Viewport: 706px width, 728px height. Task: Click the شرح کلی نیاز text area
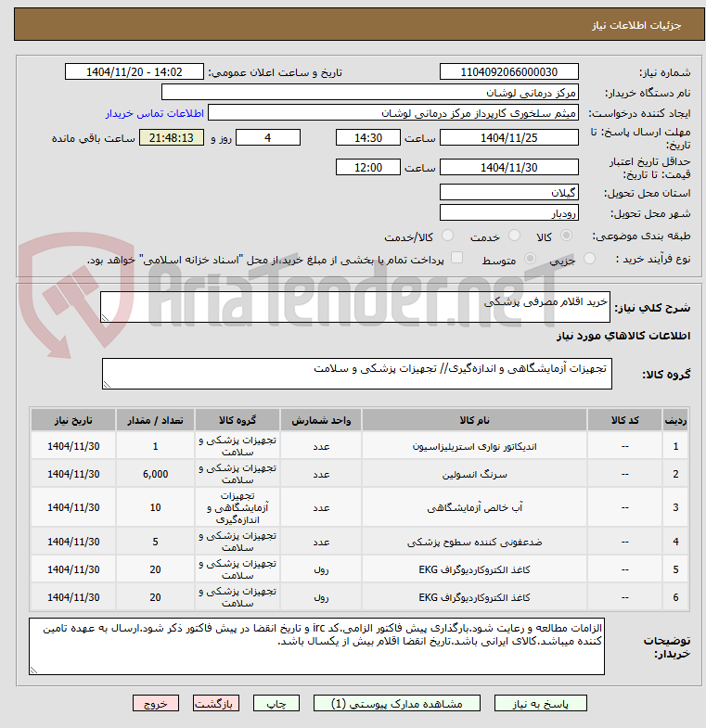pyautogui.click(x=355, y=307)
